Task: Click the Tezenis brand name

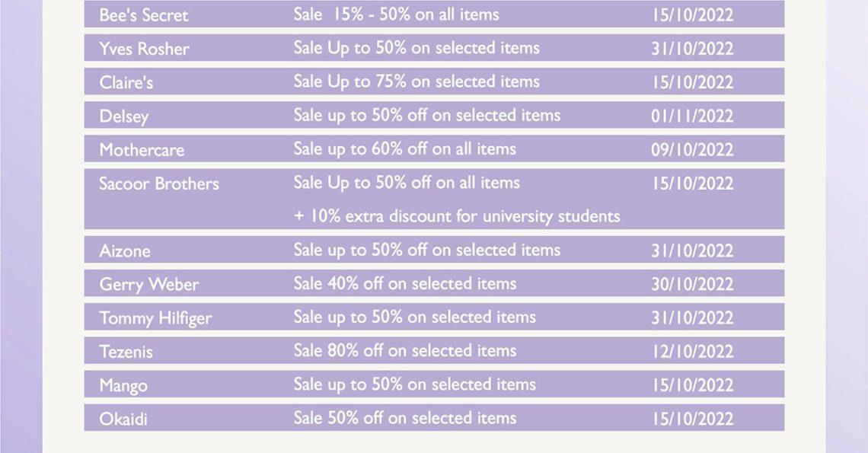Action: [x=126, y=352]
